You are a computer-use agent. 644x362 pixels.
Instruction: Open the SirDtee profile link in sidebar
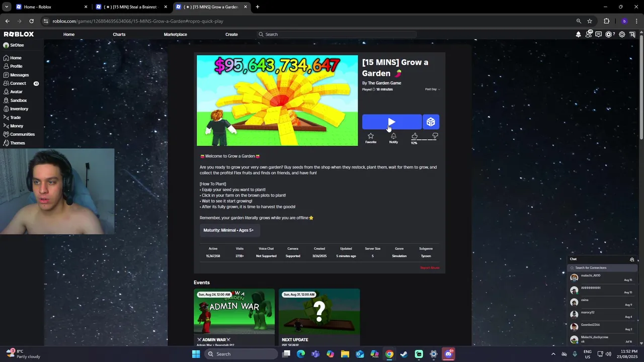pos(14,45)
